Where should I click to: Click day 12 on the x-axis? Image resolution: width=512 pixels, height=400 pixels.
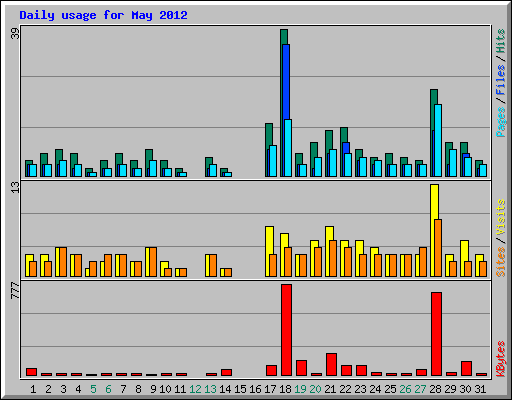pyautogui.click(x=195, y=389)
